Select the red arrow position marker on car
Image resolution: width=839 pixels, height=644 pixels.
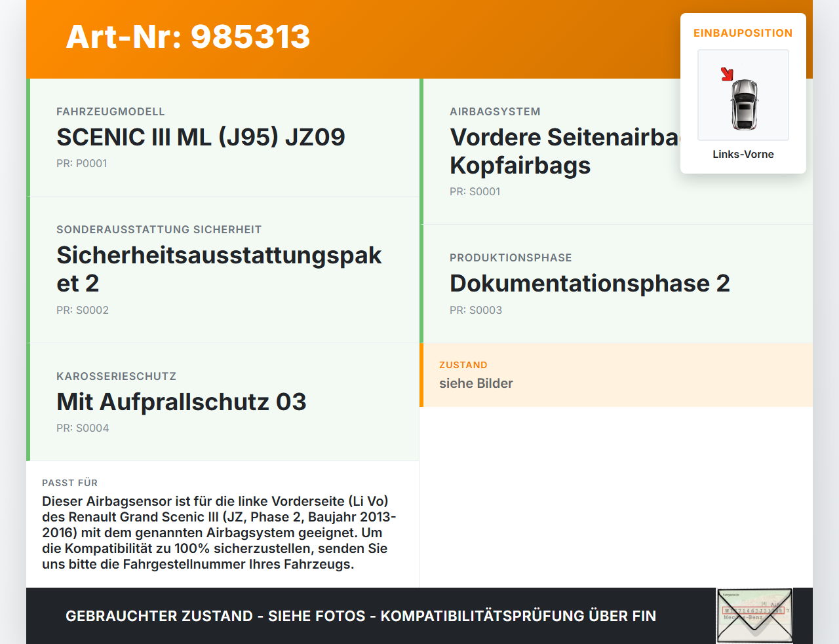(x=728, y=74)
